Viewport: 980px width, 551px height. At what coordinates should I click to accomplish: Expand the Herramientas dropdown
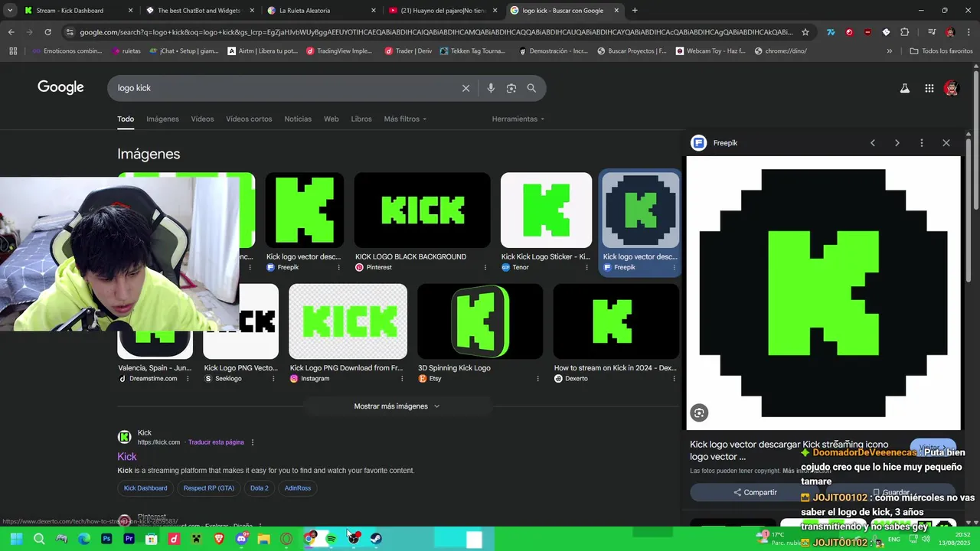(x=518, y=119)
